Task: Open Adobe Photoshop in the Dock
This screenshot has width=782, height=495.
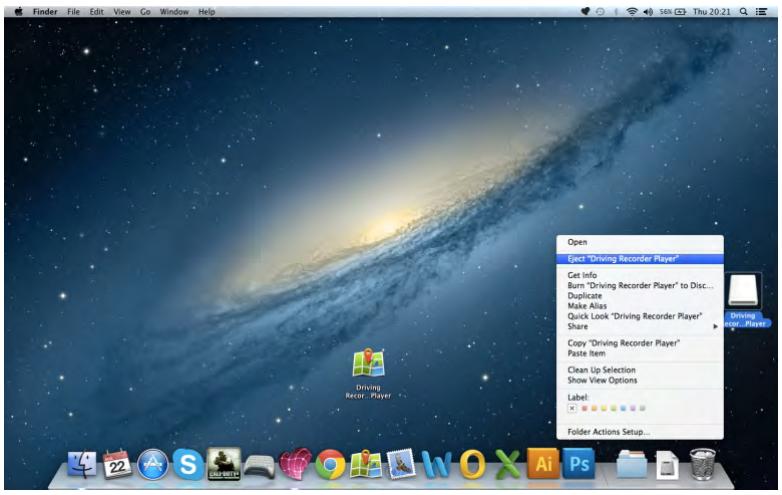Action: tap(579, 464)
